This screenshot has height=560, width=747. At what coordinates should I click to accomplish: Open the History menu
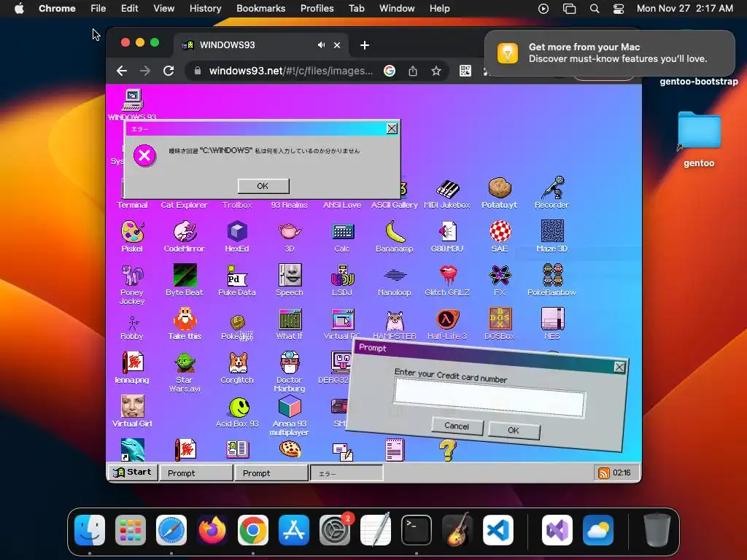[205, 8]
